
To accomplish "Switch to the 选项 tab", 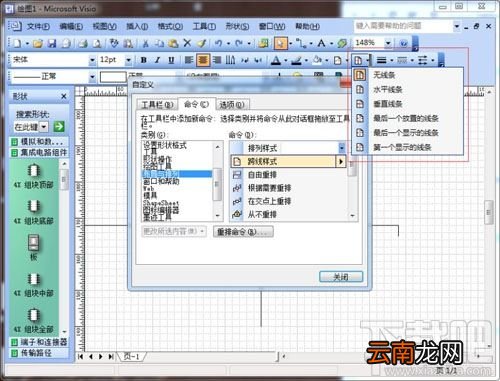I will pyautogui.click(x=232, y=105).
